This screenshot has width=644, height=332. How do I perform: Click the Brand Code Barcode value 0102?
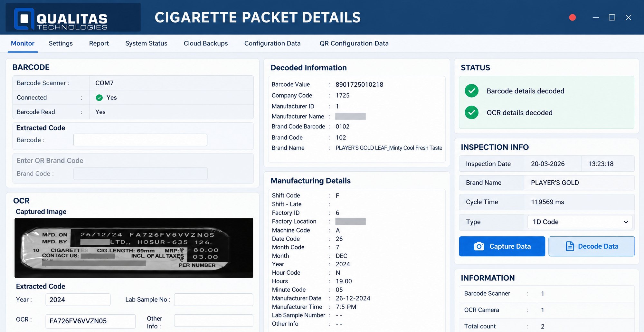[342, 127]
